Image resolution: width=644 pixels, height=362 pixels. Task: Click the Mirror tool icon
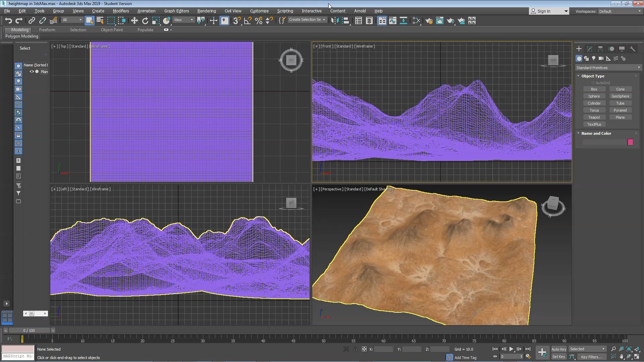tap(334, 21)
